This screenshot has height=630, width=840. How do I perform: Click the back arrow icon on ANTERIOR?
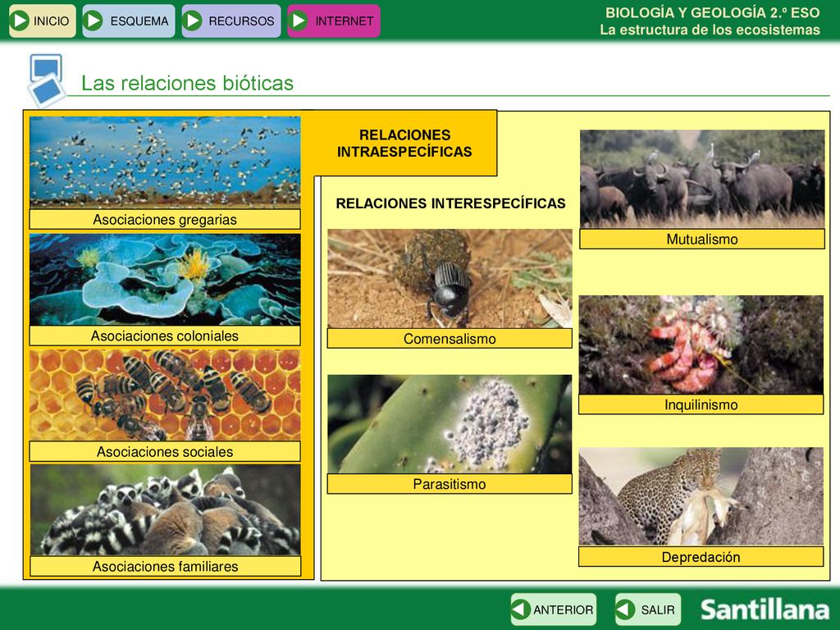click(521, 609)
